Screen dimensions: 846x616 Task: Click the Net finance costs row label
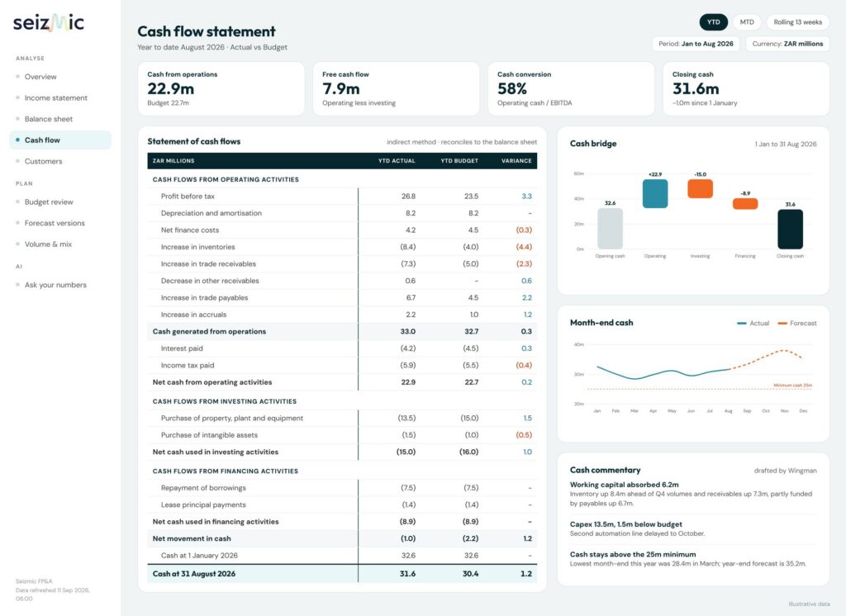190,230
